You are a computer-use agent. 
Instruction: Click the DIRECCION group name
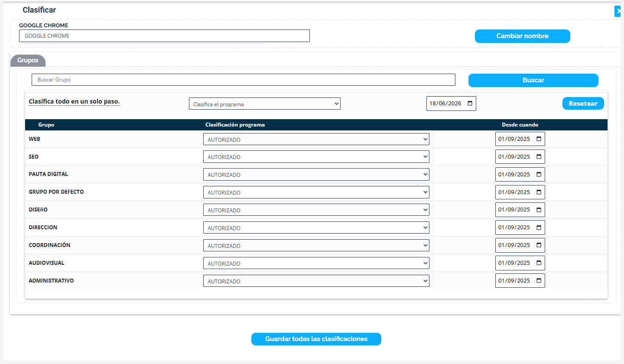pos(43,227)
